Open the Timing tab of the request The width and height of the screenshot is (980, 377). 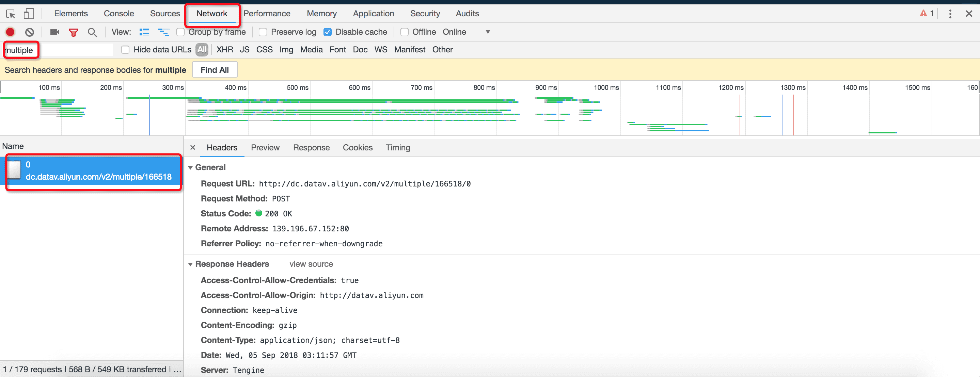(x=398, y=148)
